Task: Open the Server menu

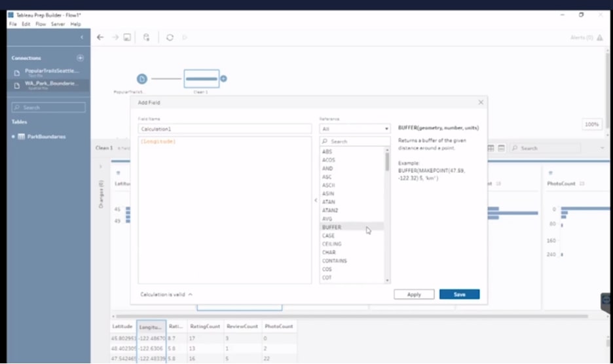Action: pyautogui.click(x=58, y=24)
